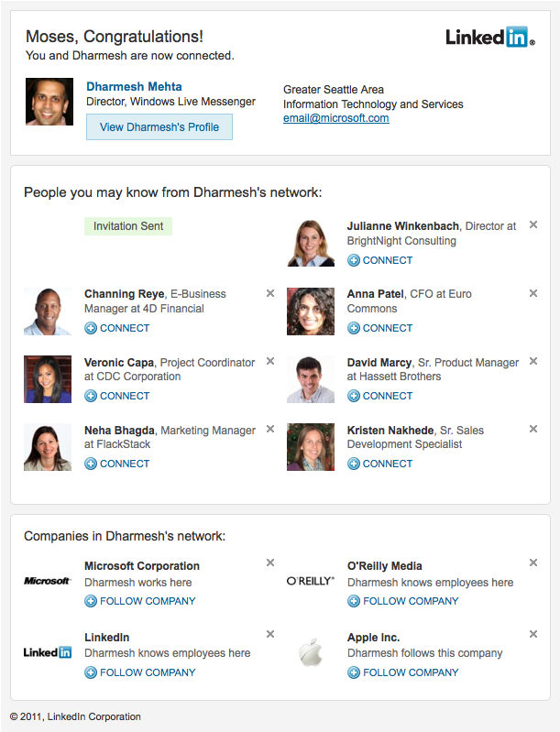Open the email@microsoft.com link
This screenshot has height=732, width=560.
(335, 118)
